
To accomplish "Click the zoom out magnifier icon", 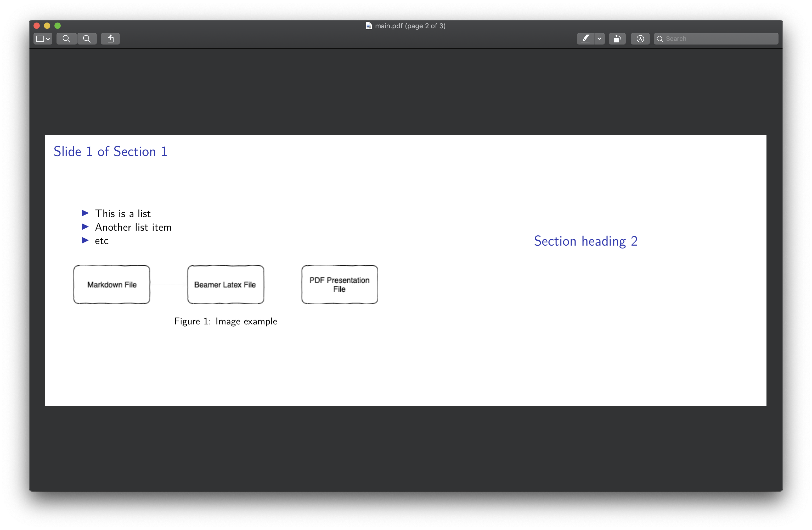I will coord(66,39).
